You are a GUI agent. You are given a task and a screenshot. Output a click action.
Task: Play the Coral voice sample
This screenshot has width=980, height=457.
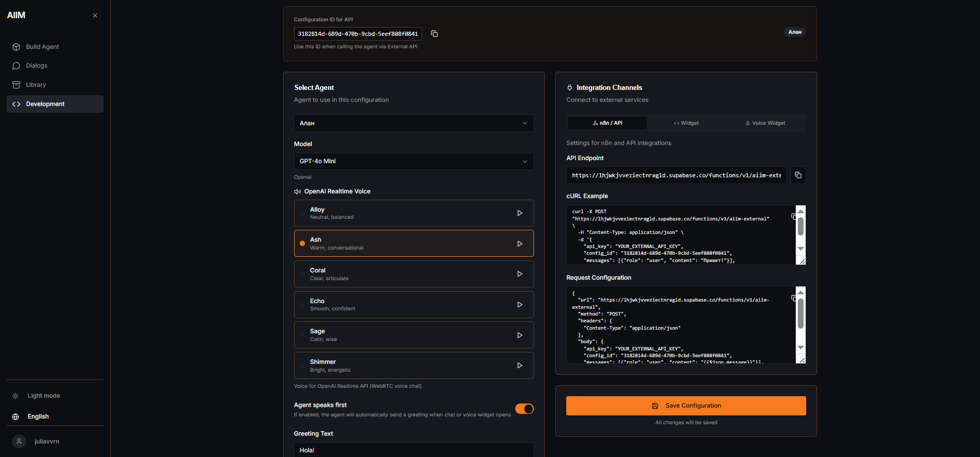point(519,274)
